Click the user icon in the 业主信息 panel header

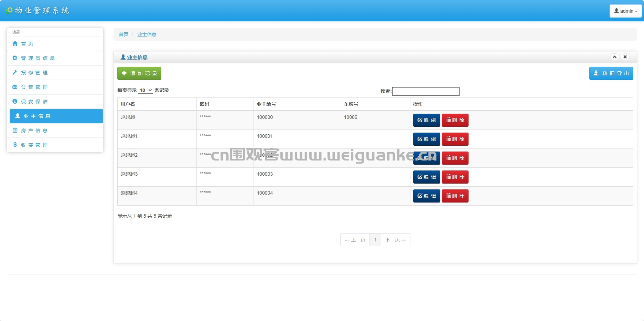coord(123,57)
